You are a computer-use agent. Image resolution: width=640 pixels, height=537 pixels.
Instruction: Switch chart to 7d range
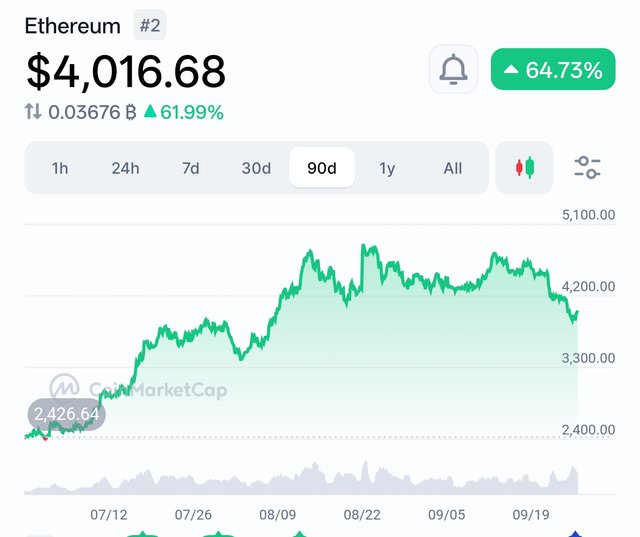pyautogui.click(x=190, y=168)
